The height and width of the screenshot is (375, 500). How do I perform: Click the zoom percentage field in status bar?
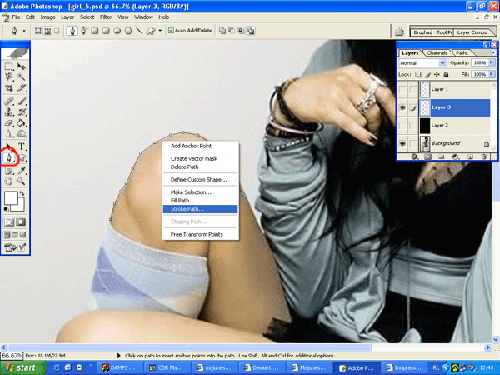click(11, 356)
